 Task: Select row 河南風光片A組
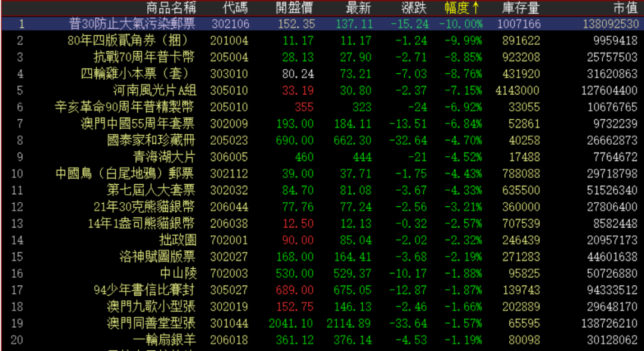[x=323, y=91]
